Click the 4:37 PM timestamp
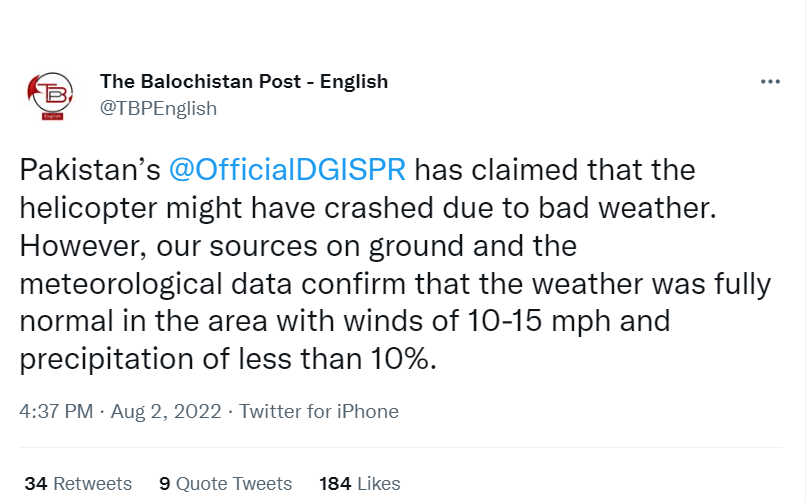 tap(56, 411)
